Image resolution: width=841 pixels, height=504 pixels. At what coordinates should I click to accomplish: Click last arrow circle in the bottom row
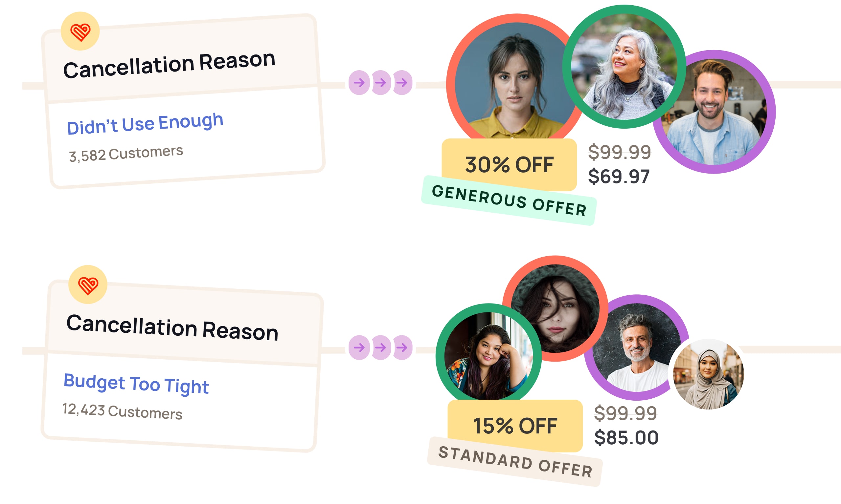pos(402,347)
